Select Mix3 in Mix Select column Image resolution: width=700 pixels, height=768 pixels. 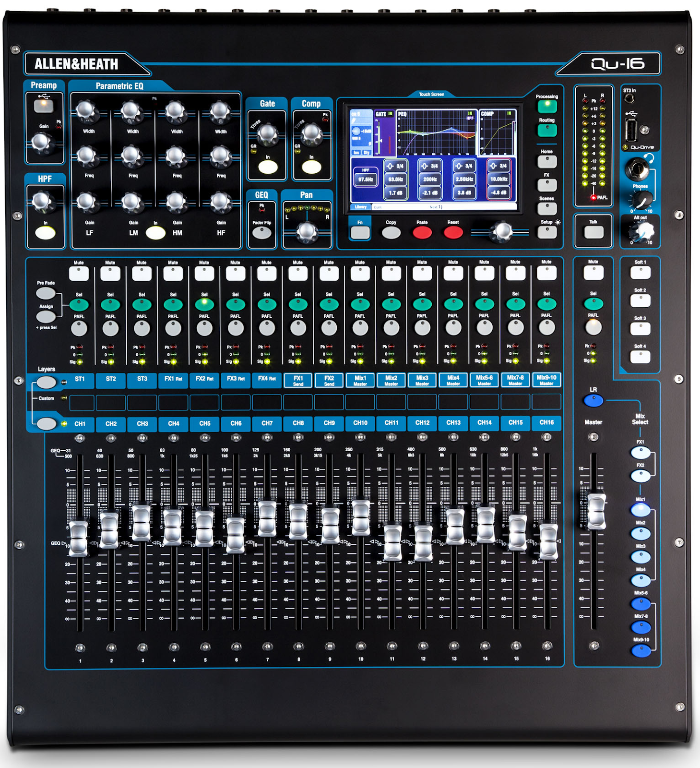pyautogui.click(x=641, y=557)
